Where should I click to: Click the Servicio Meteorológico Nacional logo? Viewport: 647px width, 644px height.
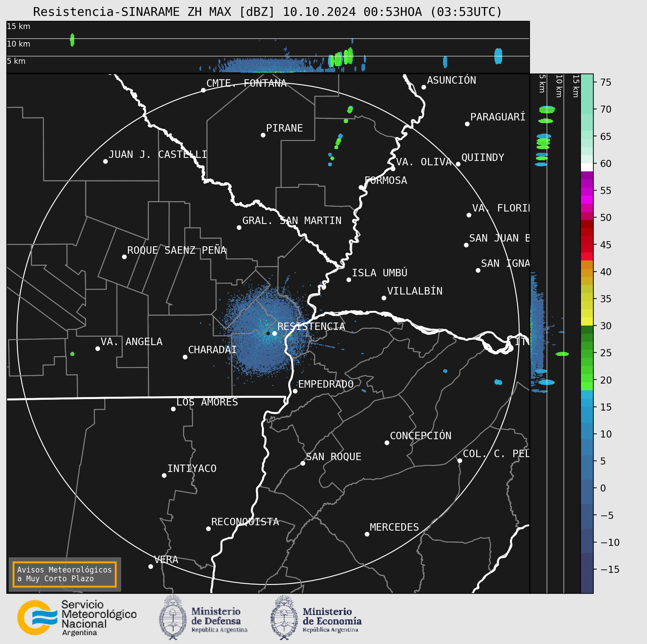[x=77, y=617]
